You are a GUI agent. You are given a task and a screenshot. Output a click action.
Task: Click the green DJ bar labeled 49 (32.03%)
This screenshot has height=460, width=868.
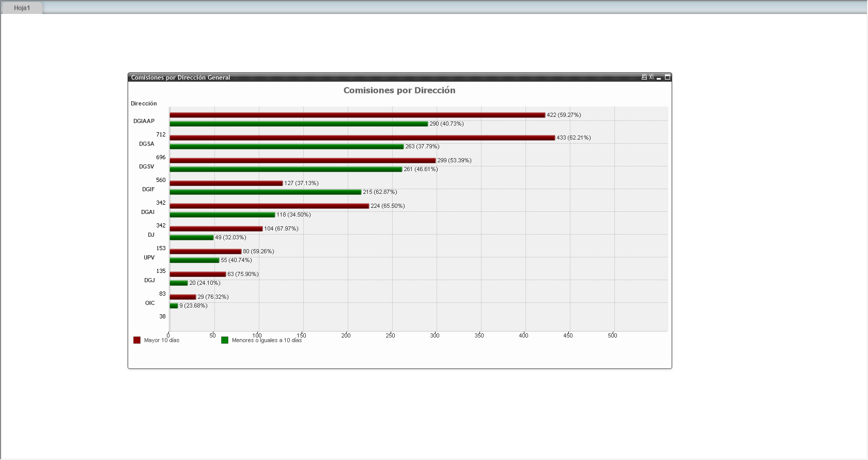(x=192, y=237)
